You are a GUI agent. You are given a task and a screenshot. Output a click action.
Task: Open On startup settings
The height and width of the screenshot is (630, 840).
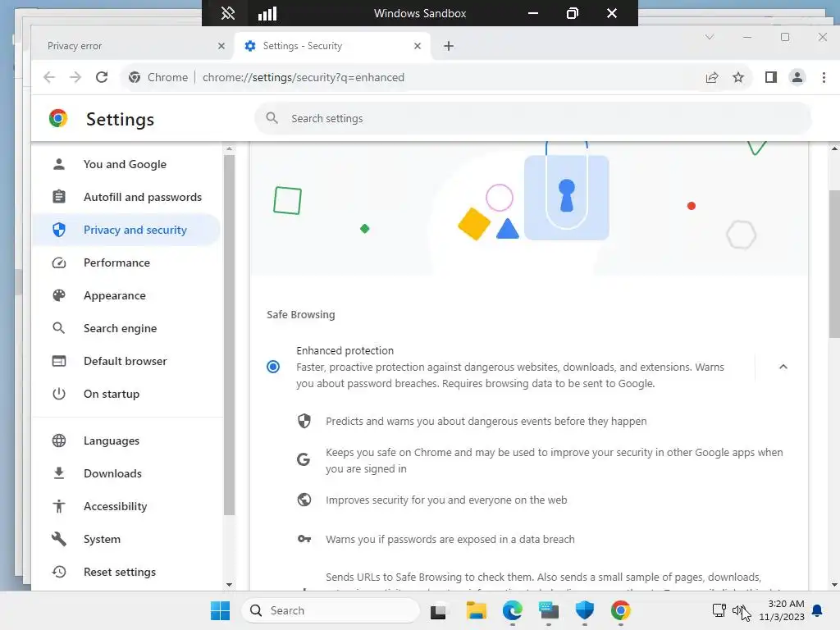(126, 394)
